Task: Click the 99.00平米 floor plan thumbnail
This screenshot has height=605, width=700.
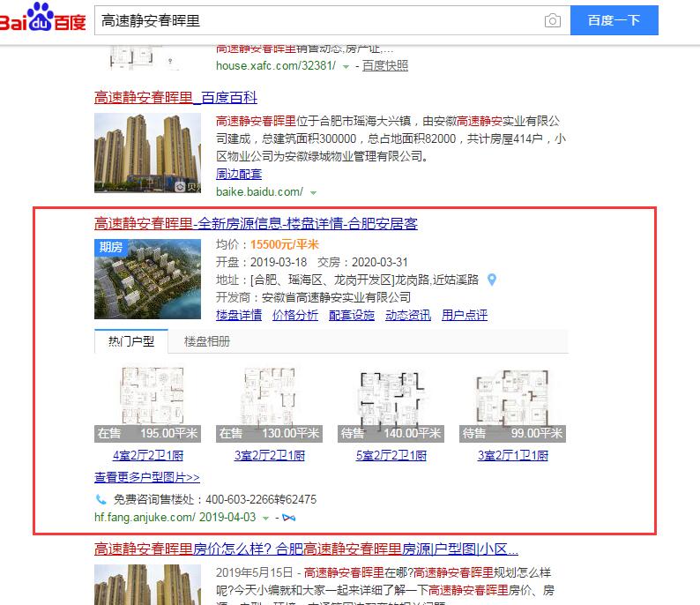Action: pos(513,403)
